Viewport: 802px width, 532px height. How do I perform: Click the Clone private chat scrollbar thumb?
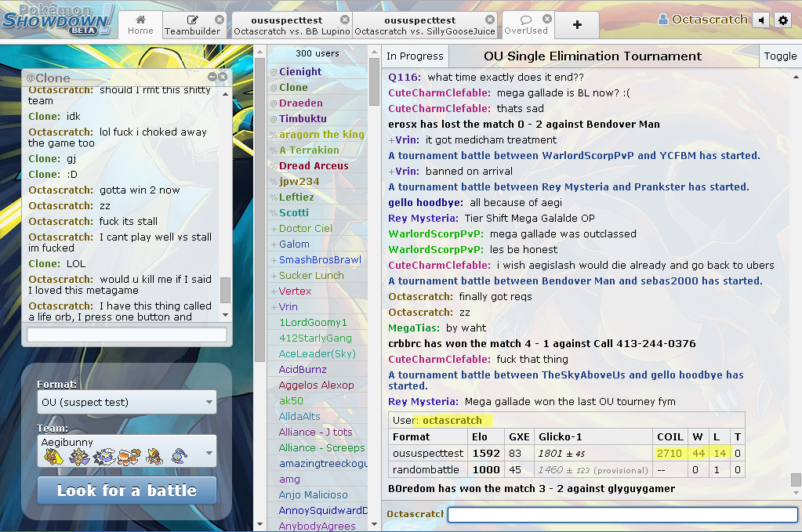(x=226, y=290)
